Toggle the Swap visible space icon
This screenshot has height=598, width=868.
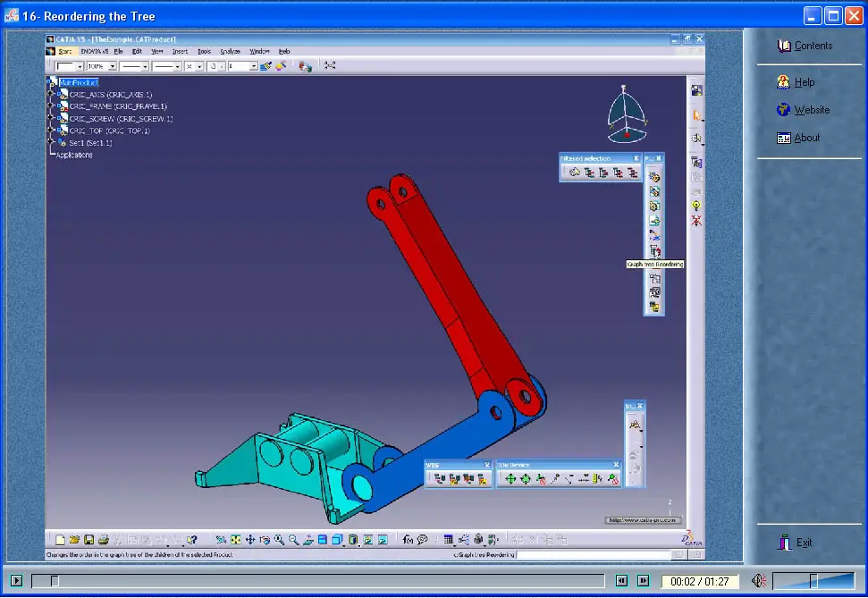coord(383,539)
